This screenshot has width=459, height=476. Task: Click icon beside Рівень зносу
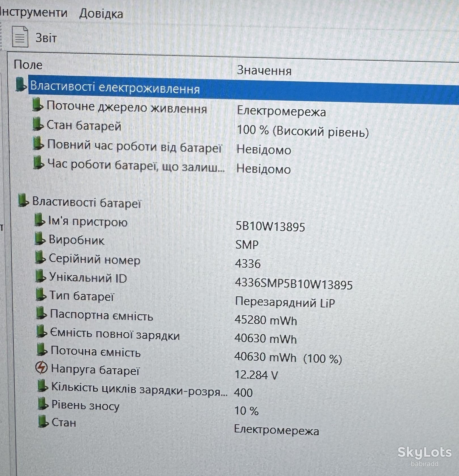click(43, 404)
